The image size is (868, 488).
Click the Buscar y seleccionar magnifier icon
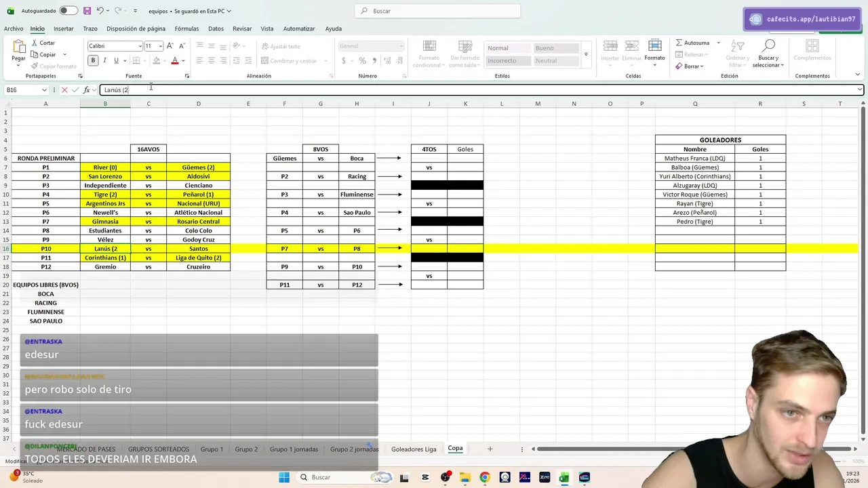tap(768, 46)
